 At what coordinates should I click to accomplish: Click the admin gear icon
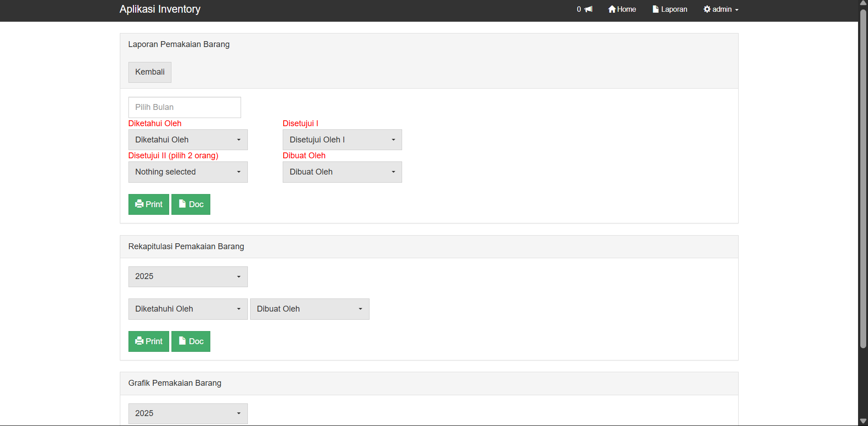tap(707, 9)
